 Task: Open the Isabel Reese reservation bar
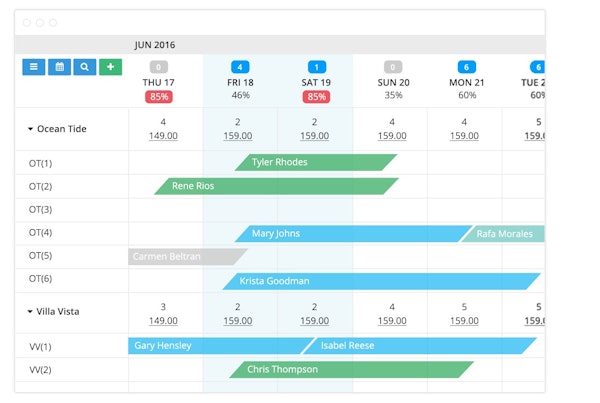[419, 346]
